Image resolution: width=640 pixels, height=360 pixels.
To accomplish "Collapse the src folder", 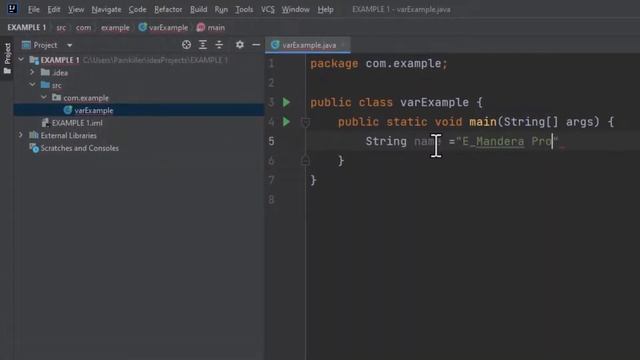I will tap(32, 85).
